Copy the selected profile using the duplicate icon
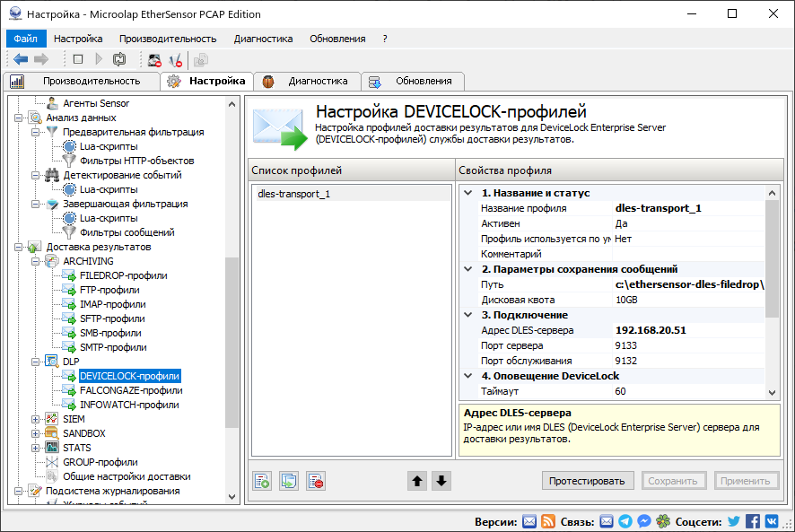The height and width of the screenshot is (532, 795). click(288, 480)
